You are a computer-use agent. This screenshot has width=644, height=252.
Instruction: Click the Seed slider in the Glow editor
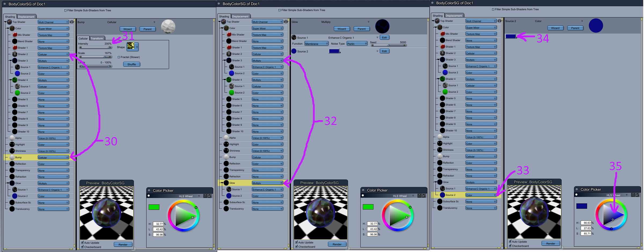[389, 45]
